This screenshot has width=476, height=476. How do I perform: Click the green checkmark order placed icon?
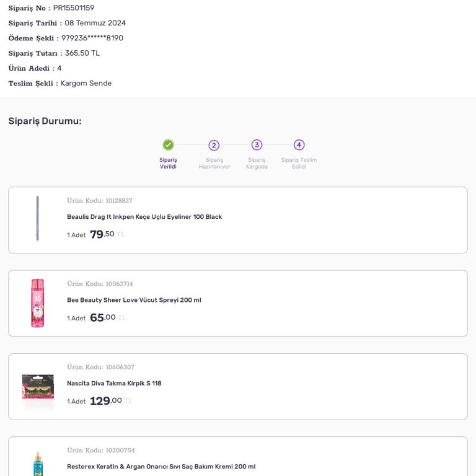[x=168, y=145]
